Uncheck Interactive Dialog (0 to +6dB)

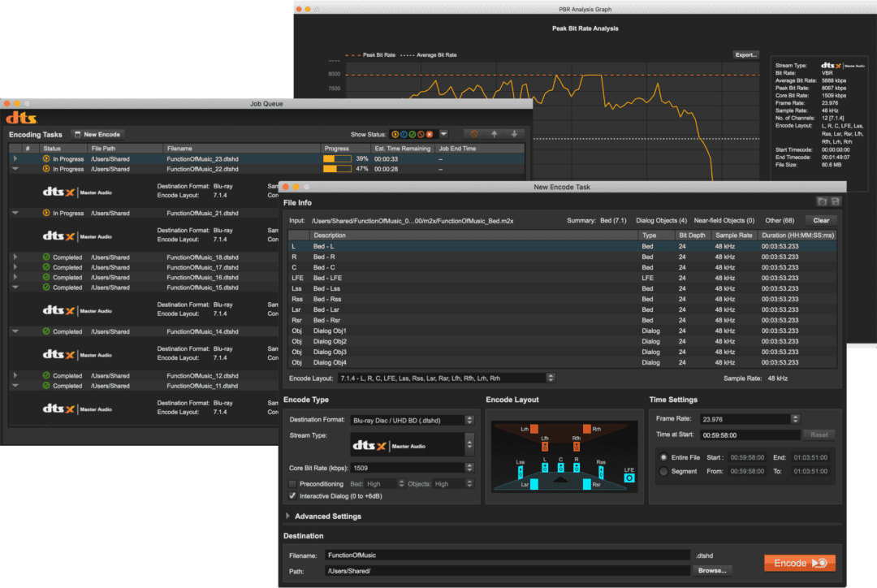pyautogui.click(x=292, y=495)
